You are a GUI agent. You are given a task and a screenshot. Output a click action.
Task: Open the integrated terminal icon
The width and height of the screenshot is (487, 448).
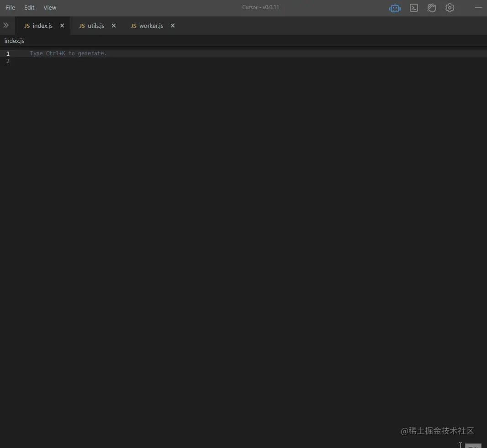413,8
